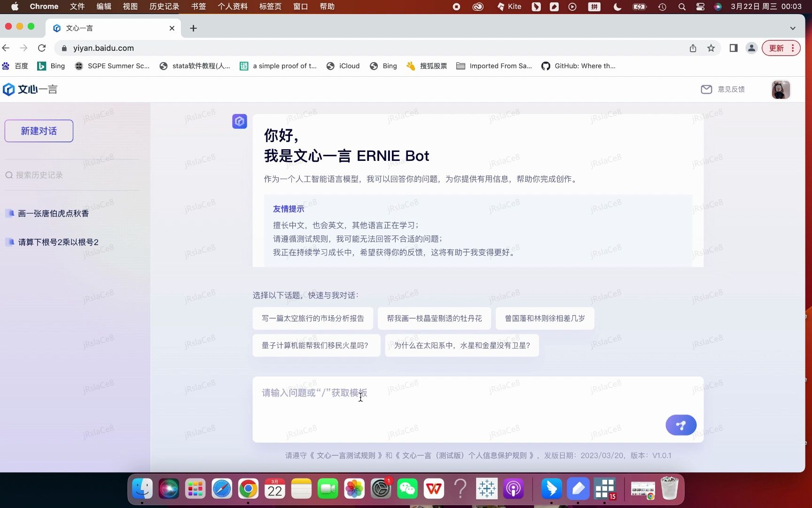The image size is (812, 508).
Task: Open the GitHub bookmark
Action: click(x=578, y=66)
